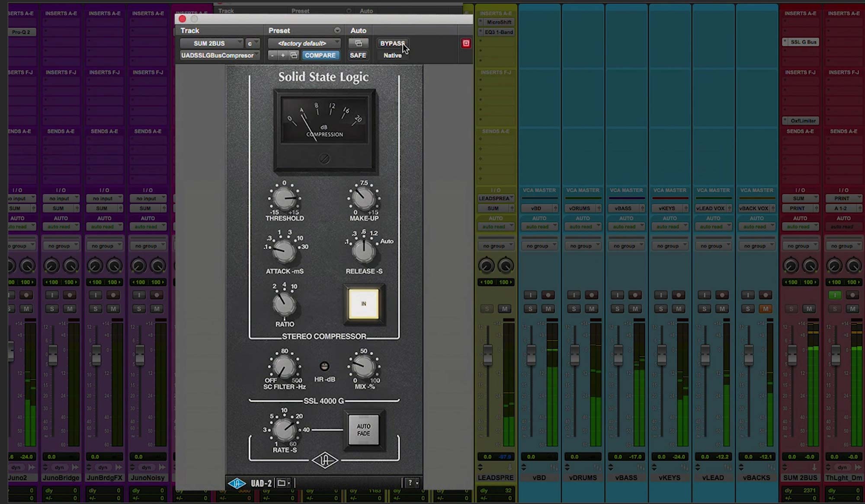
Task: Click the minus previous preset button
Action: (x=272, y=55)
